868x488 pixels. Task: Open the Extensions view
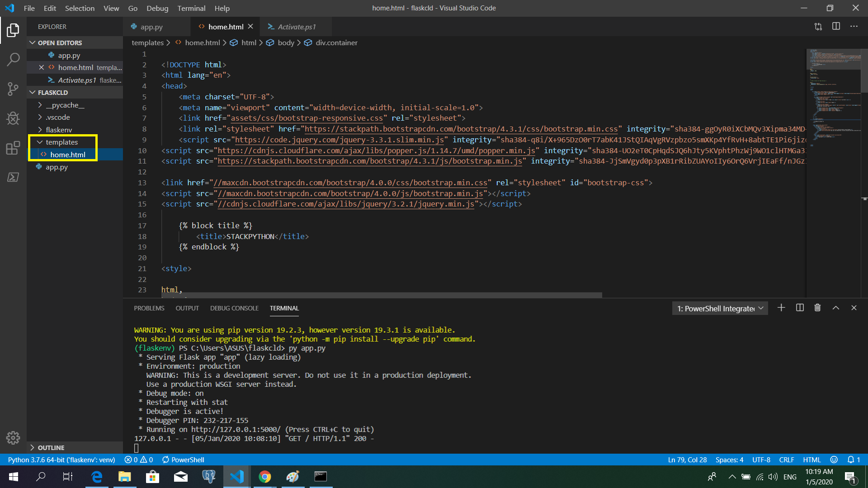pyautogui.click(x=13, y=148)
